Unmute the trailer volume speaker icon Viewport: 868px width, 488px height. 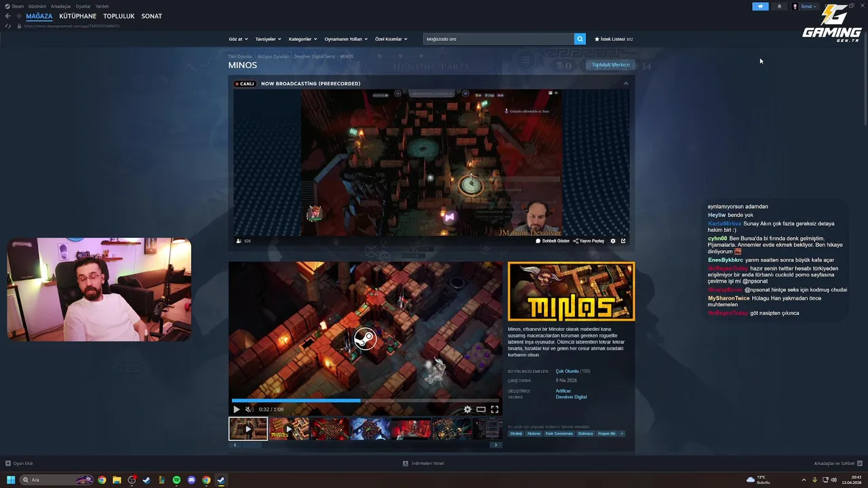(248, 409)
